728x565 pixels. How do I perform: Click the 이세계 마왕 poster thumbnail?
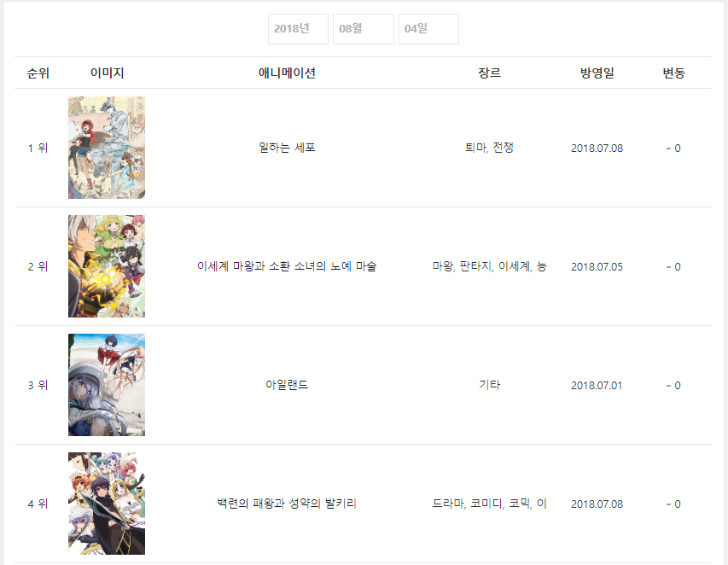[x=107, y=266]
